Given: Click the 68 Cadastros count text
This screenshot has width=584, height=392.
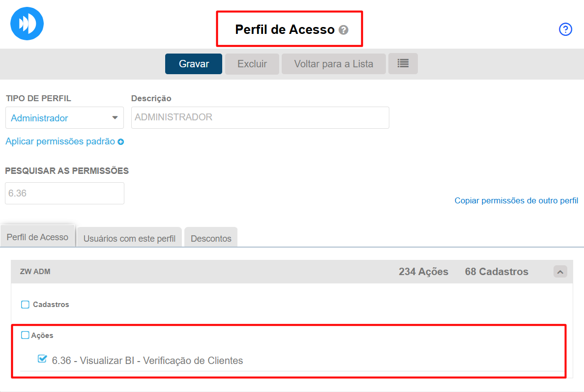Looking at the screenshot, I should [x=496, y=272].
